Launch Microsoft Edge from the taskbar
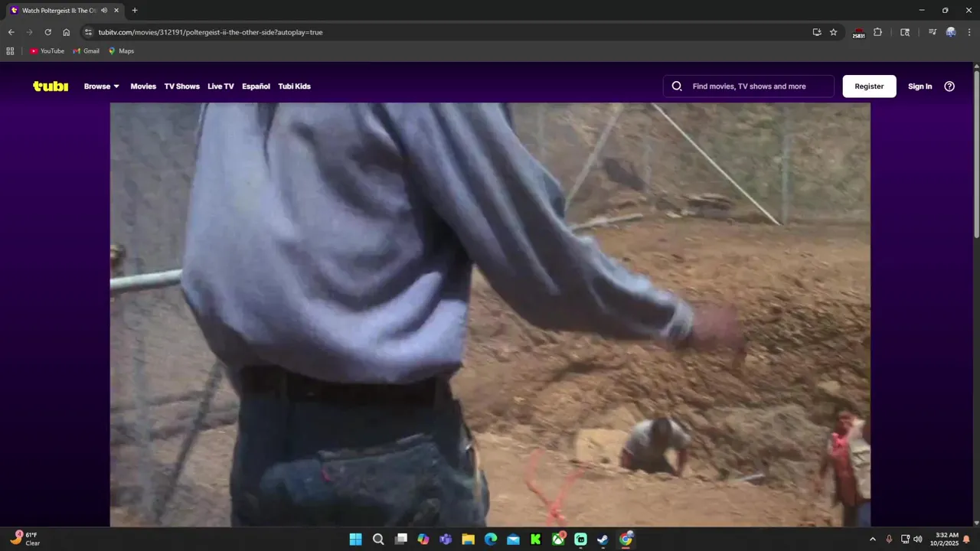This screenshot has height=551, width=980. 491,539
